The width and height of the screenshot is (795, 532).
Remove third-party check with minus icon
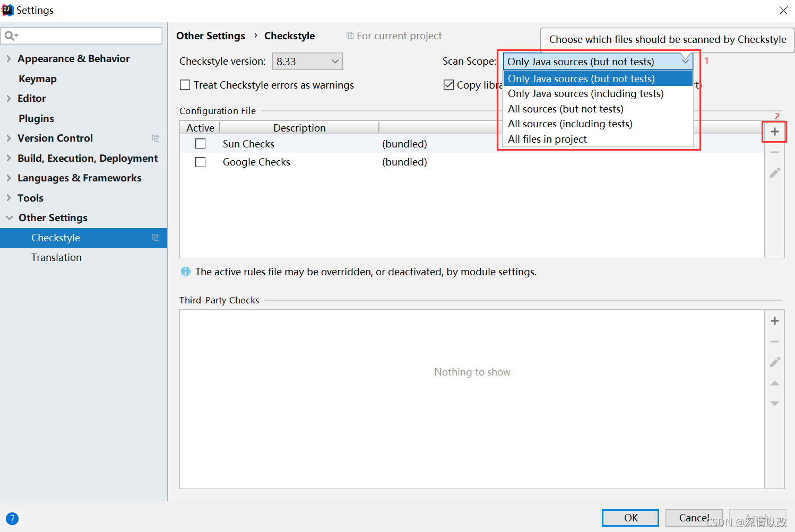[775, 342]
